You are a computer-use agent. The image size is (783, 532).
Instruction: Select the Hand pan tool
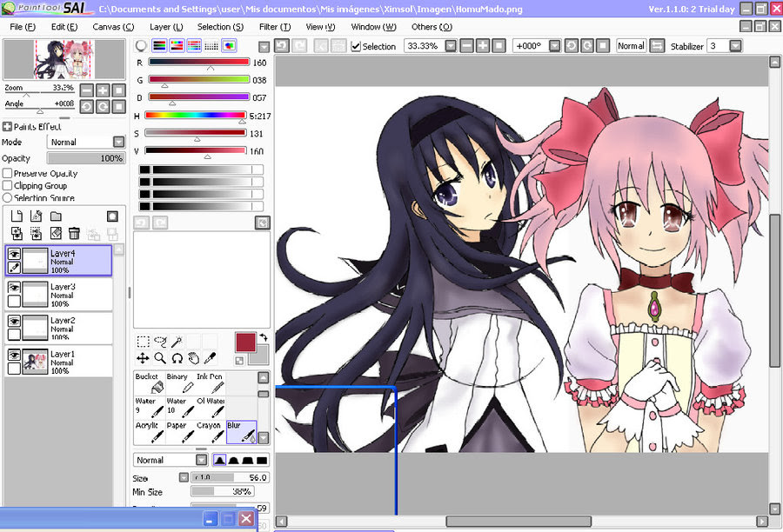[x=194, y=358]
